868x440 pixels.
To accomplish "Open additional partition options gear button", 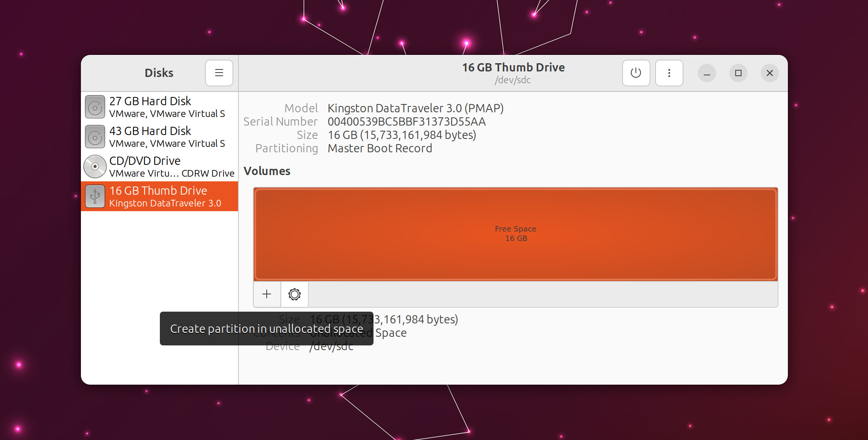I will tap(295, 294).
